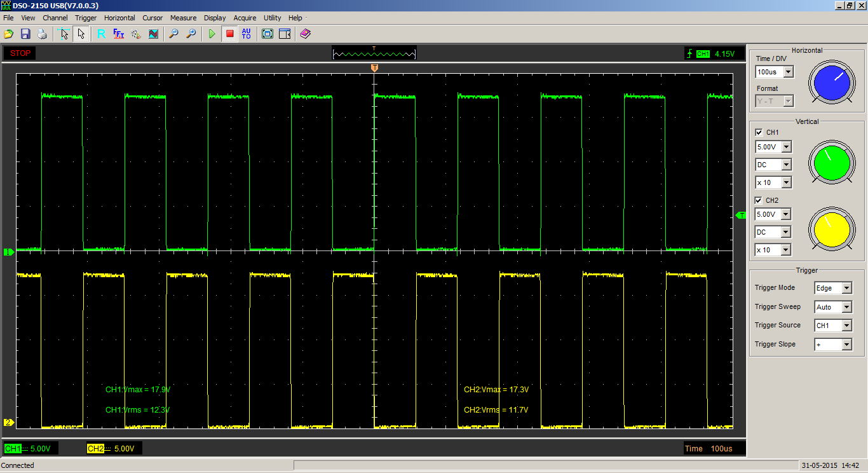The image size is (868, 473).
Task: Click the book help icon
Action: pos(306,34)
